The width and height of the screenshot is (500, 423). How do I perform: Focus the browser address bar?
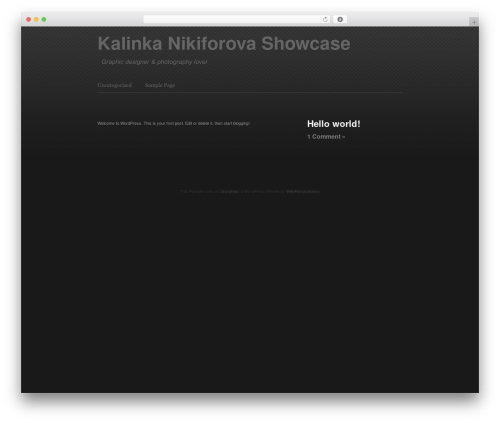pos(237,19)
